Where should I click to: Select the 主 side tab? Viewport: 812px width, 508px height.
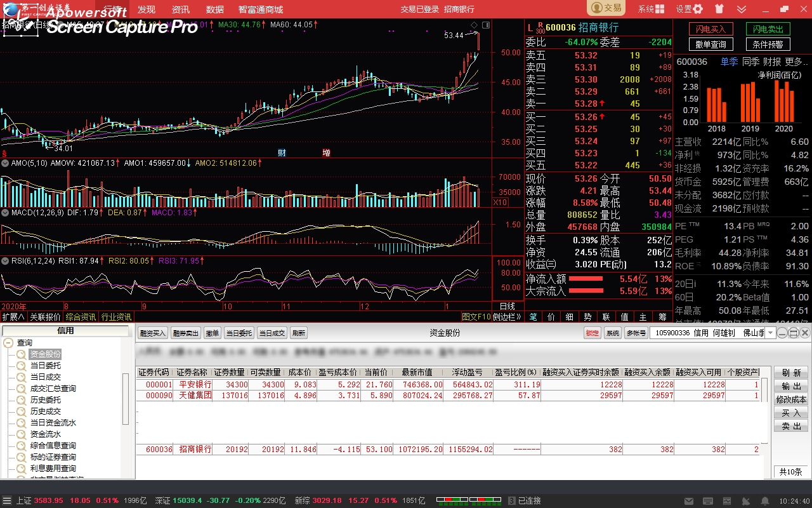[643, 317]
